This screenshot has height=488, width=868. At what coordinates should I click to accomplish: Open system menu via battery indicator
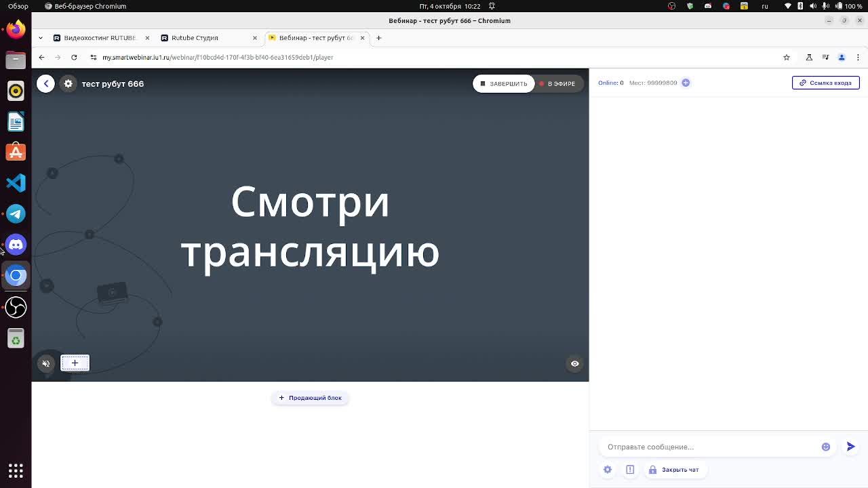pos(849,6)
